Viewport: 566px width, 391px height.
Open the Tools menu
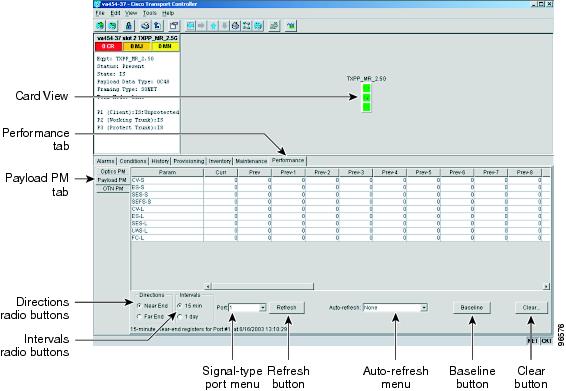point(149,13)
